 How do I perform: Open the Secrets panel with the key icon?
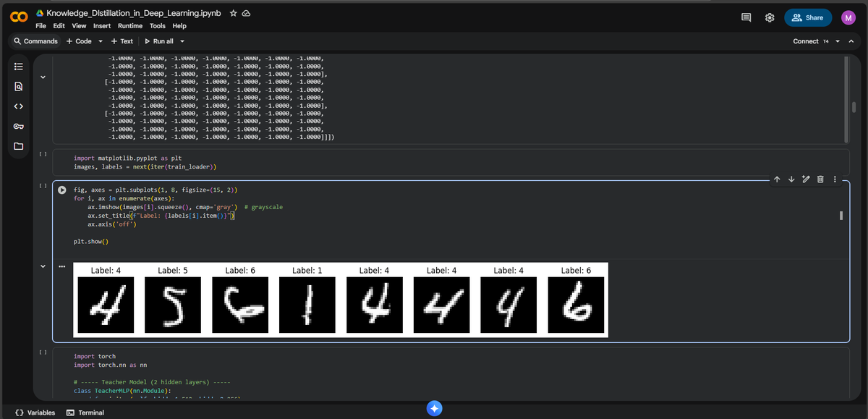click(x=18, y=126)
